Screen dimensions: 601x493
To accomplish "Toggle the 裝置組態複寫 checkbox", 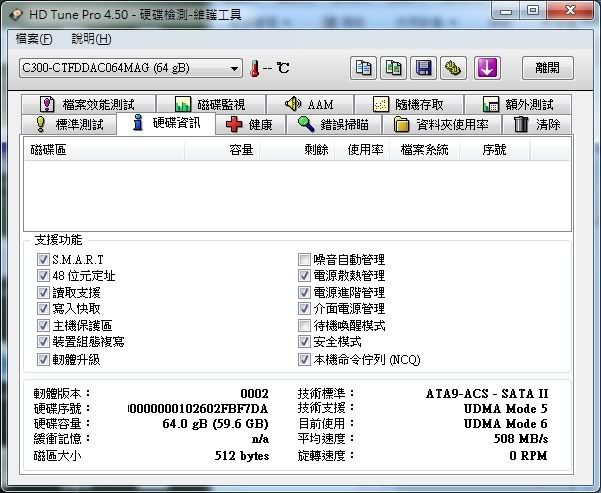I will [43, 342].
